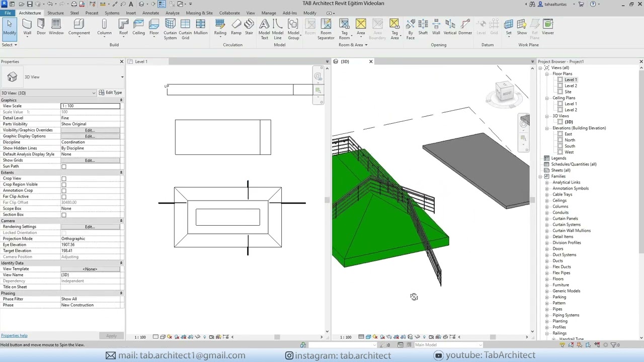644x362 pixels.
Task: Activate the Level 1 view tab
Action: click(141, 61)
